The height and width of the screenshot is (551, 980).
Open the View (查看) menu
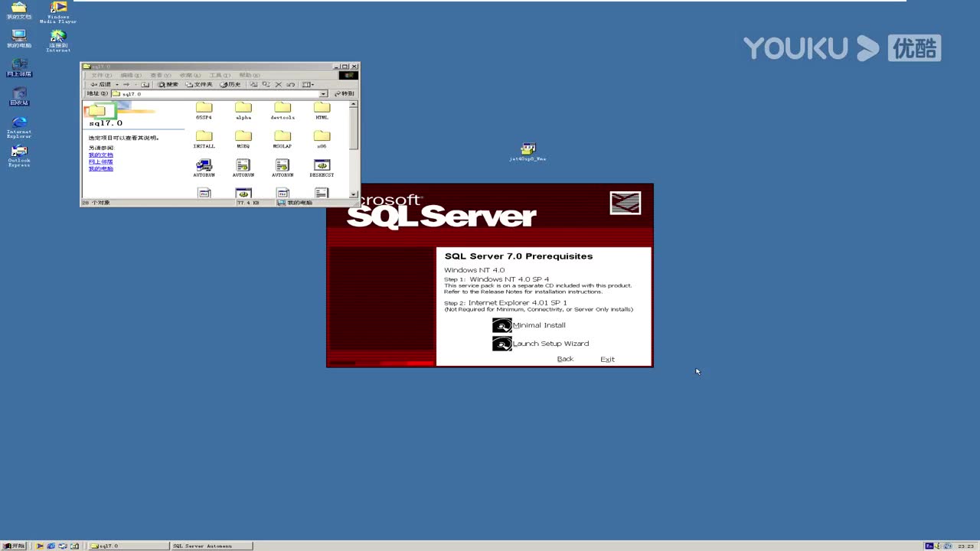pos(161,75)
